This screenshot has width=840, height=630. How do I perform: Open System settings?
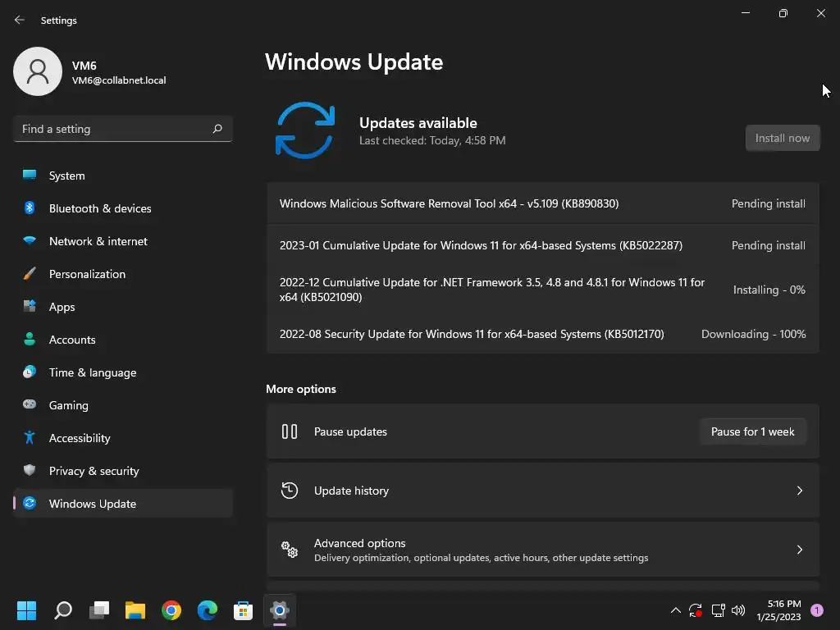click(x=123, y=176)
